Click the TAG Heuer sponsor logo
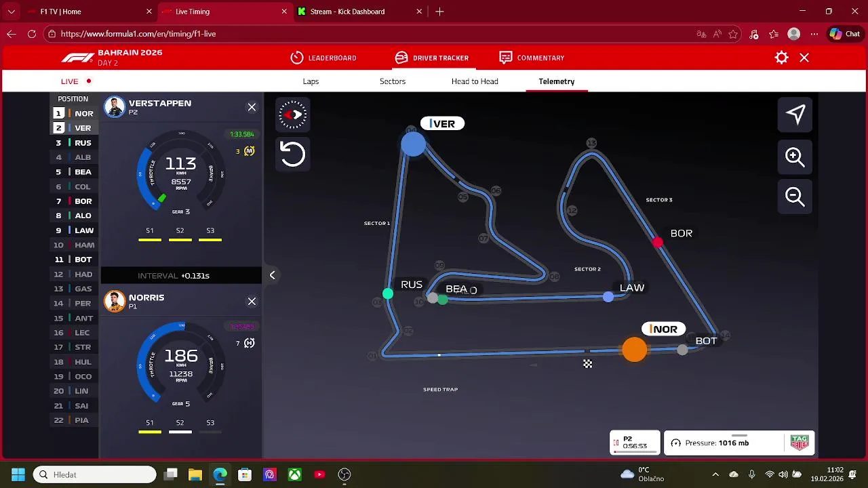Image resolution: width=868 pixels, height=488 pixels. point(800,443)
